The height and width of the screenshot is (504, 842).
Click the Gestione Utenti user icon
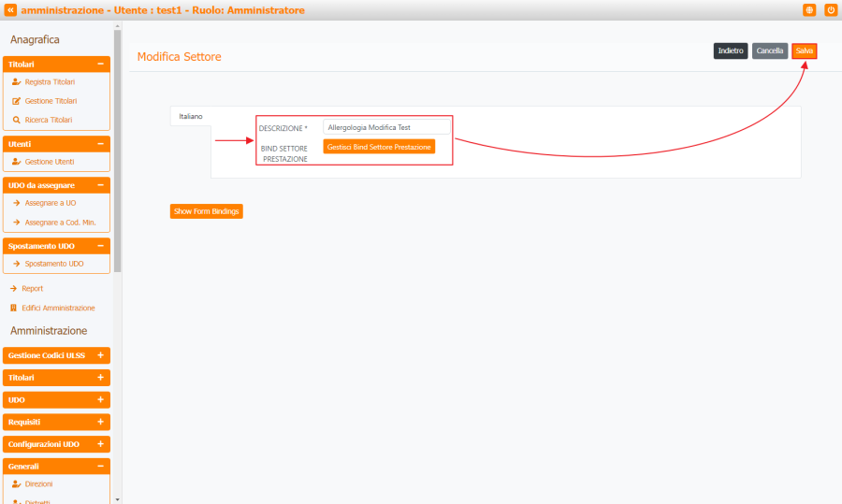(16, 162)
